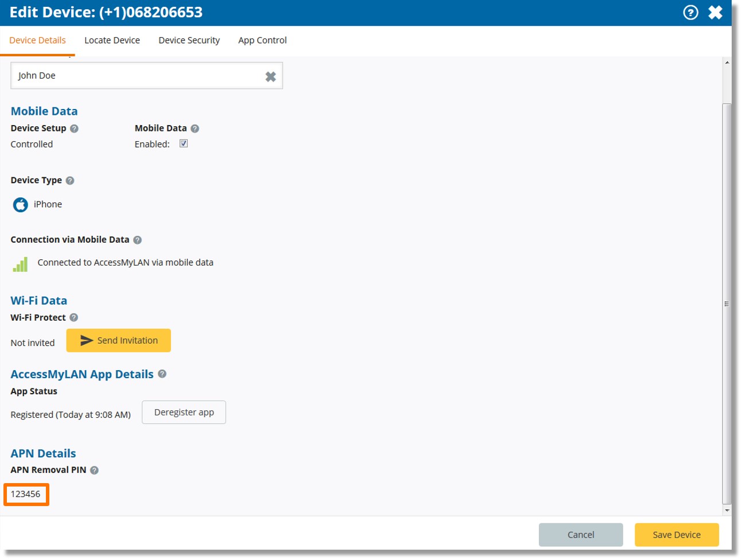This screenshot has width=742, height=560.
Task: Click the Apple iPhone device icon
Action: coord(21,204)
